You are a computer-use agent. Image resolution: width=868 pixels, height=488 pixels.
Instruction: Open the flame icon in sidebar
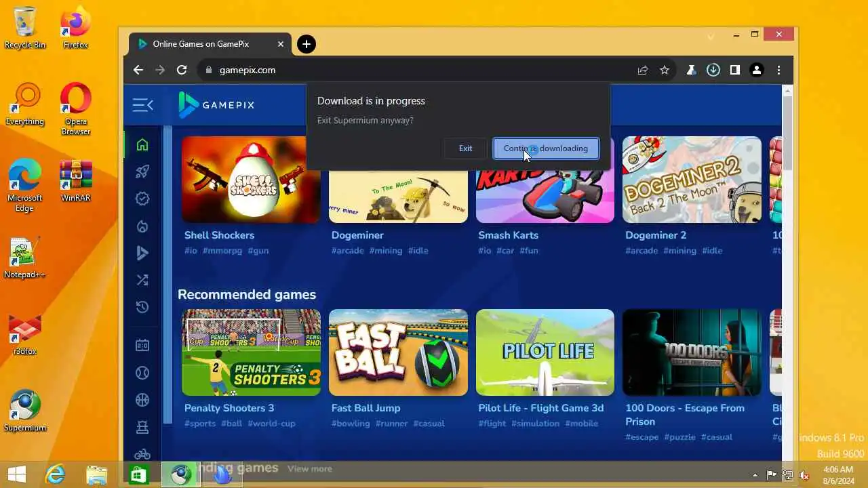pyautogui.click(x=142, y=226)
